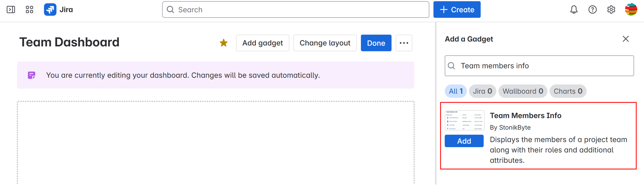Close the Add a Gadget panel
Image resolution: width=644 pixels, height=186 pixels.
tap(625, 39)
